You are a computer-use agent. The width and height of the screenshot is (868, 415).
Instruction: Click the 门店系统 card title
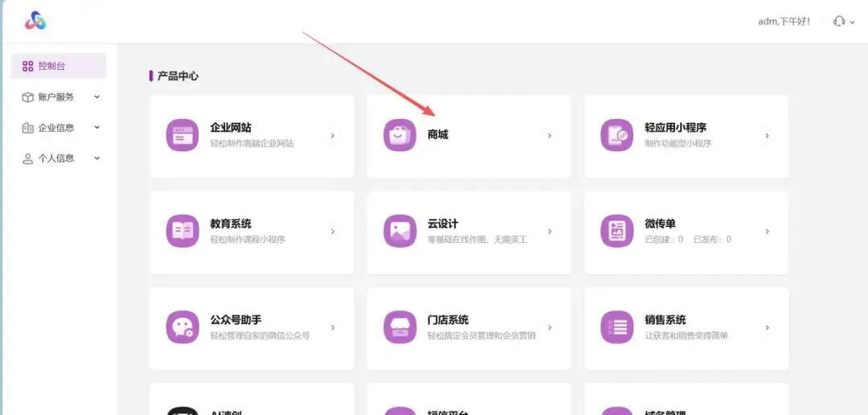(x=448, y=320)
